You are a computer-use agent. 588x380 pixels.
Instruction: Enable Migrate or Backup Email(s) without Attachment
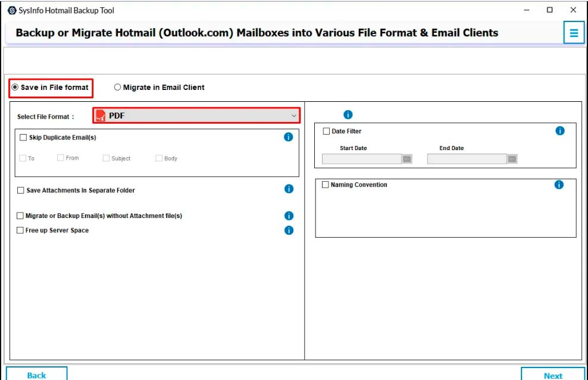tap(20, 216)
